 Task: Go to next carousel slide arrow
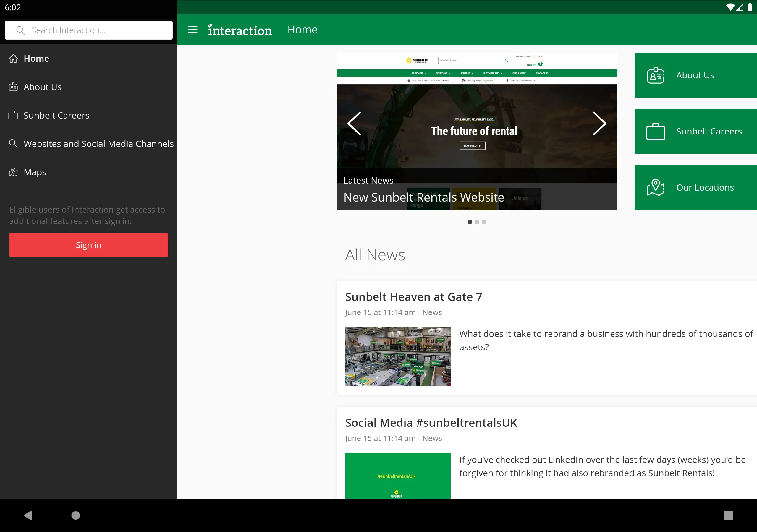599,124
